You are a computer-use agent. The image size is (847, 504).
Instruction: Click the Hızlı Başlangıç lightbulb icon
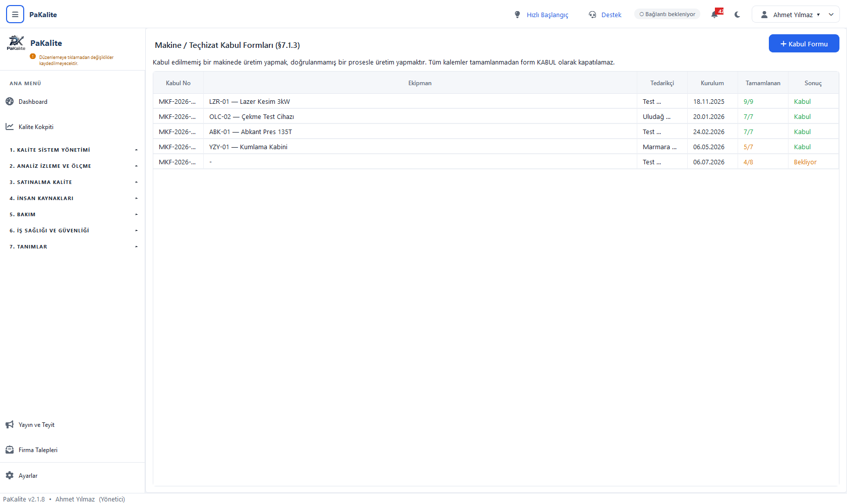point(517,15)
